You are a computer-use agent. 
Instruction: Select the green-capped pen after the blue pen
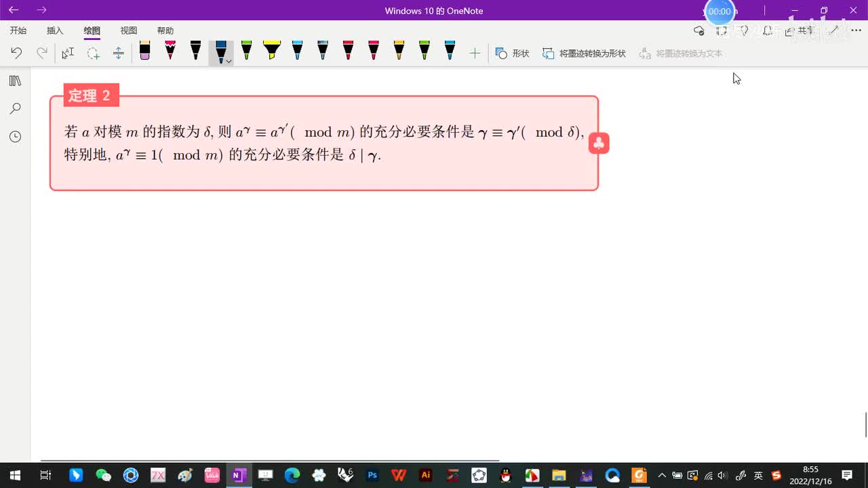pyautogui.click(x=246, y=51)
